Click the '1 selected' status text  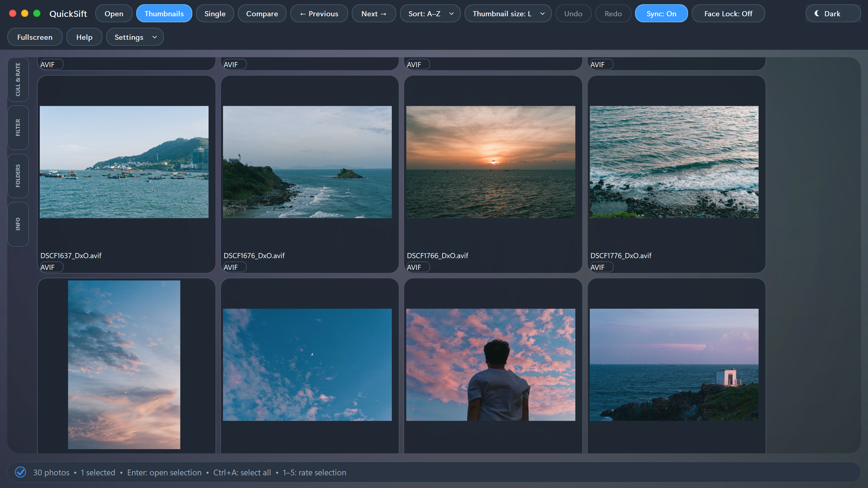[98, 473]
